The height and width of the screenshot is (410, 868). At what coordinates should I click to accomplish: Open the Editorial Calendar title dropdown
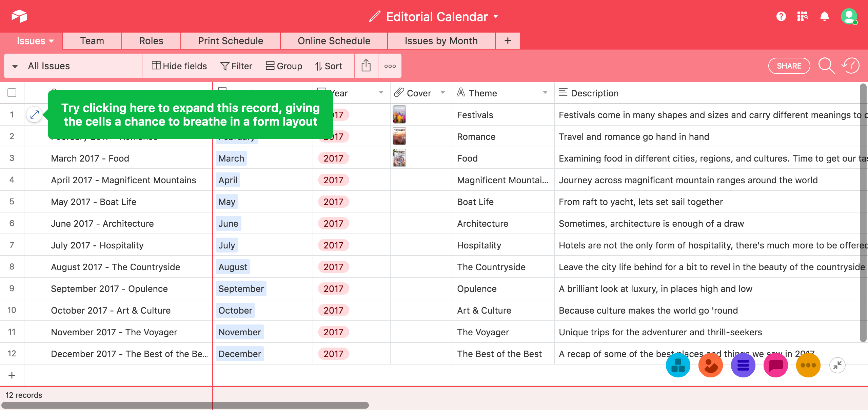[x=496, y=16]
